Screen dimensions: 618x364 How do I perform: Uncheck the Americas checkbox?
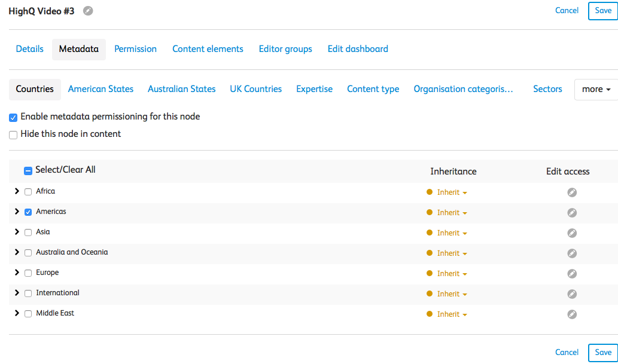tap(28, 212)
